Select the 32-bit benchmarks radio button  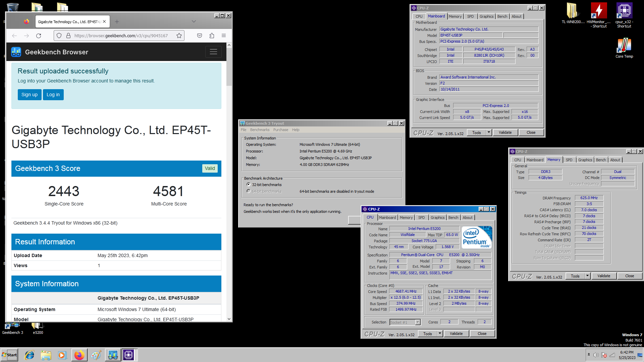249,185
